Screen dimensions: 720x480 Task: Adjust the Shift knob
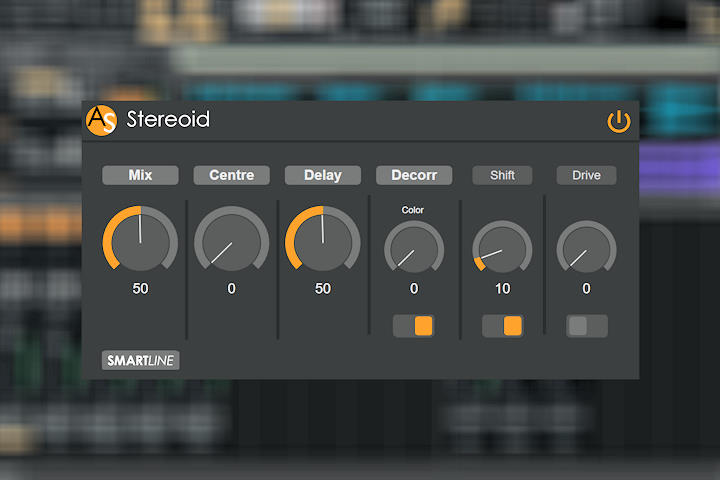(502, 249)
